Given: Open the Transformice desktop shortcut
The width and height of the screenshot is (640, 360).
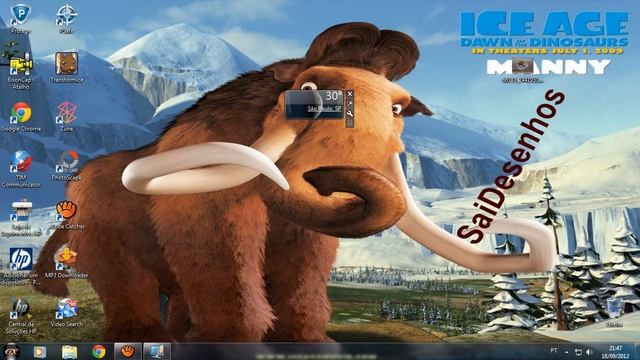Looking at the screenshot, I should coord(67,68).
